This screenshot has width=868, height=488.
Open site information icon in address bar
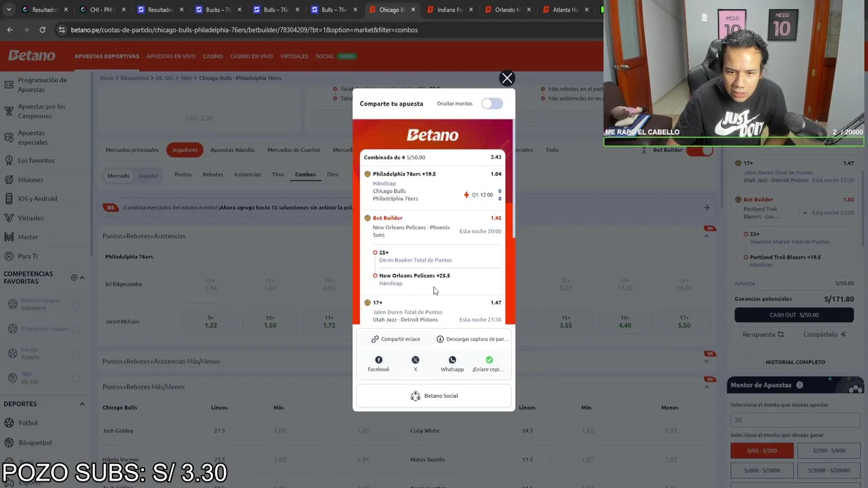point(62,30)
